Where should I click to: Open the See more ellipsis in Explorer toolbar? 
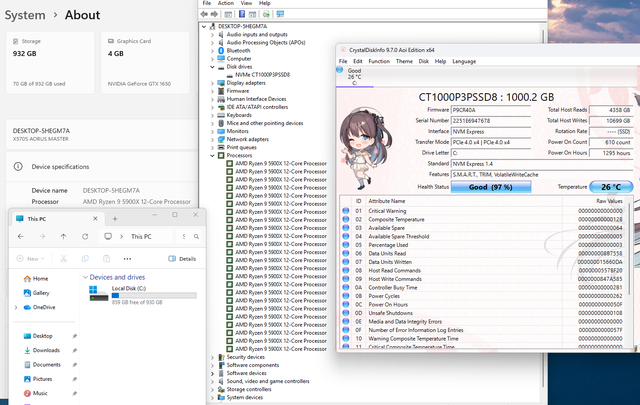[x=126, y=258]
